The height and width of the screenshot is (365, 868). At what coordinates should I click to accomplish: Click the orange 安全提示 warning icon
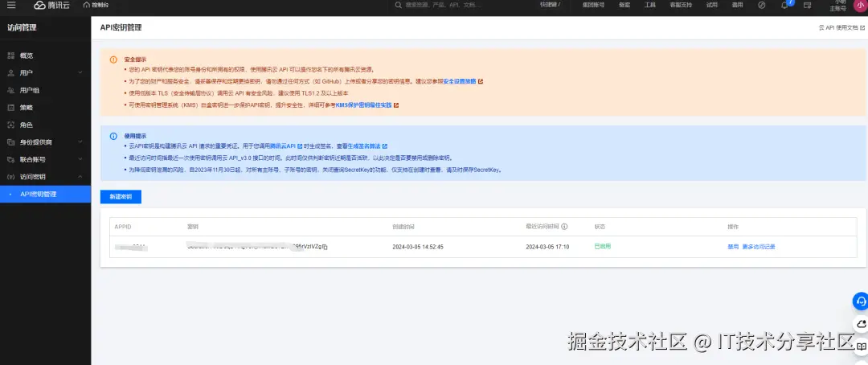point(113,59)
